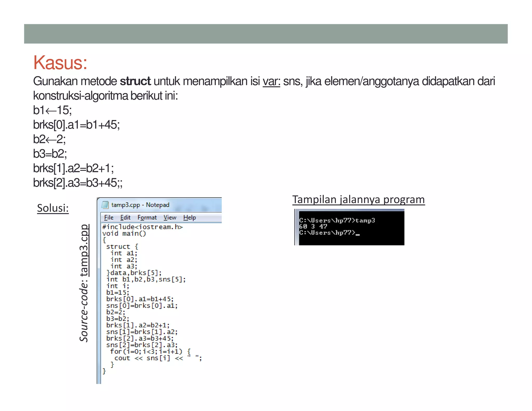The width and height of the screenshot is (532, 411).
Task: Click the 'Solusi:' label
Action: [53, 208]
